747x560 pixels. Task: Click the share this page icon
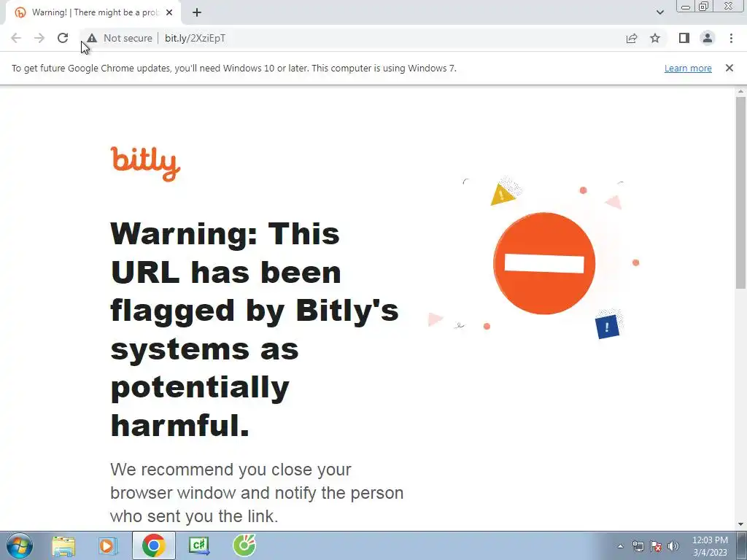[632, 38]
